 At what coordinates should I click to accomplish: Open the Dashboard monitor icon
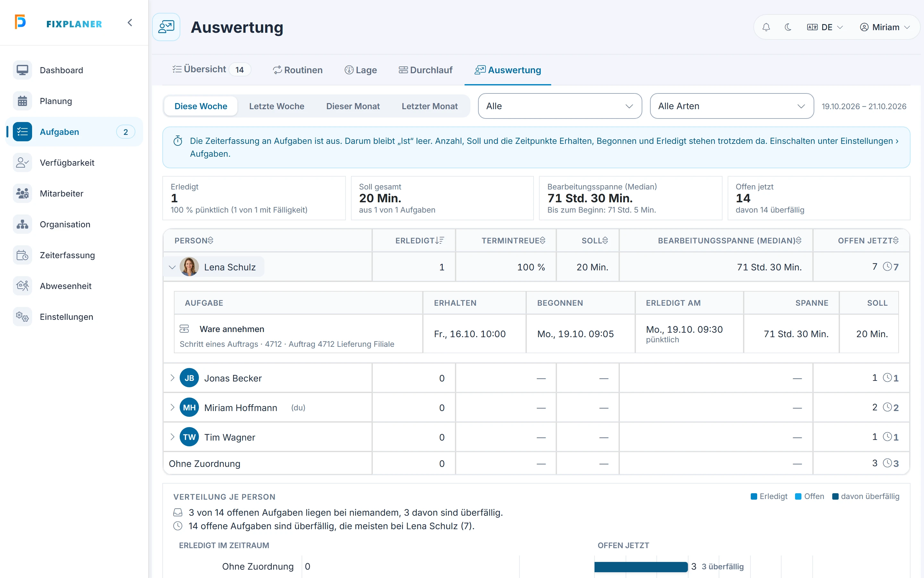pos(22,70)
